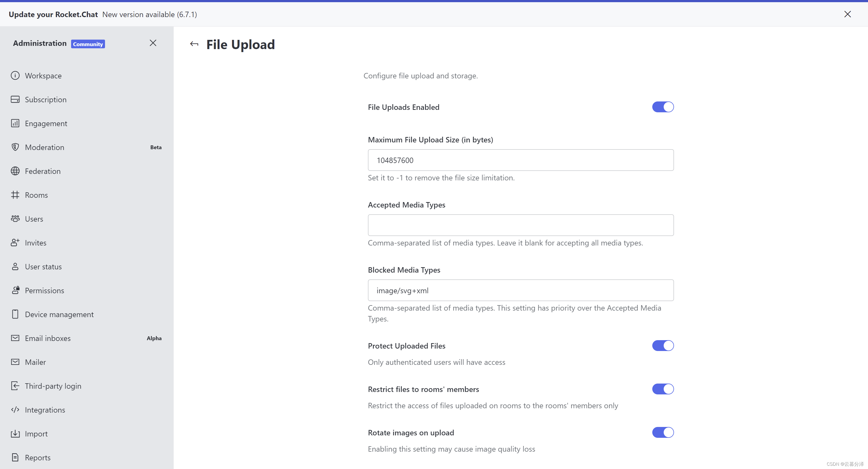
Task: Click the Maximum File Upload Size field
Action: (x=520, y=160)
